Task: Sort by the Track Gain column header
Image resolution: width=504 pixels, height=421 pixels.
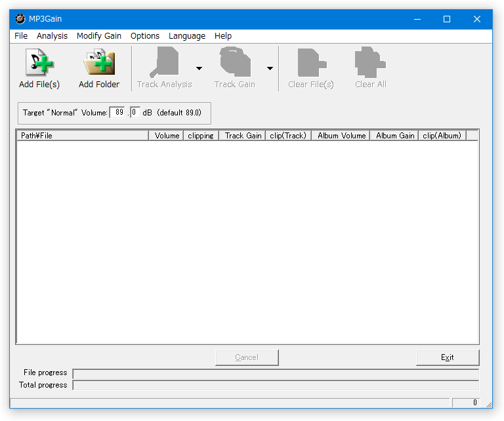Action: point(243,136)
